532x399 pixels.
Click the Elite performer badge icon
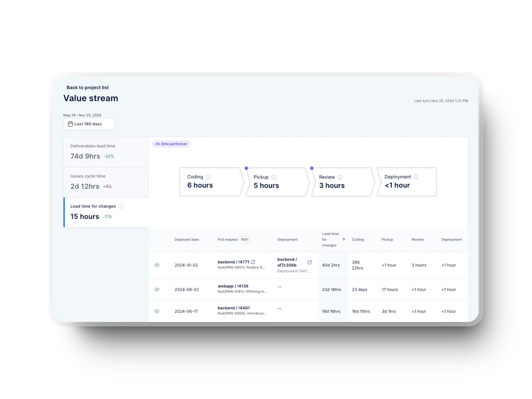coord(157,144)
